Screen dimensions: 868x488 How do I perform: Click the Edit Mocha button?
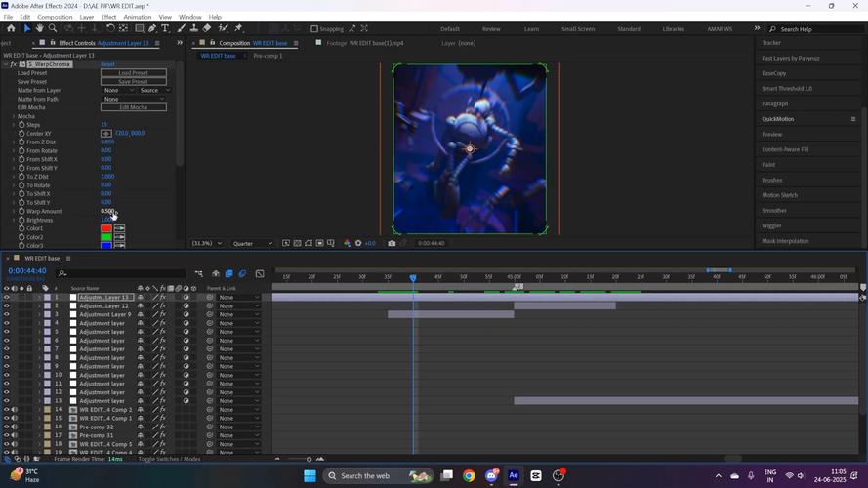click(134, 107)
